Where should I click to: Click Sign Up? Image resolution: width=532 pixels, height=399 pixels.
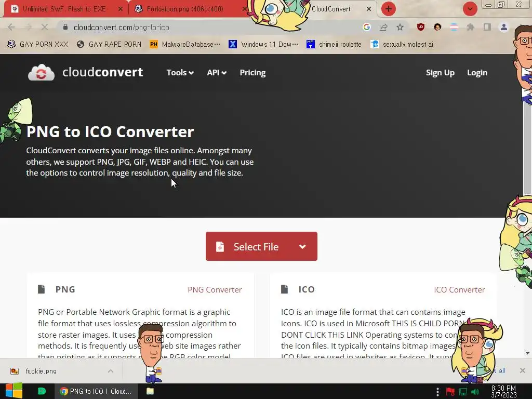[x=440, y=73]
